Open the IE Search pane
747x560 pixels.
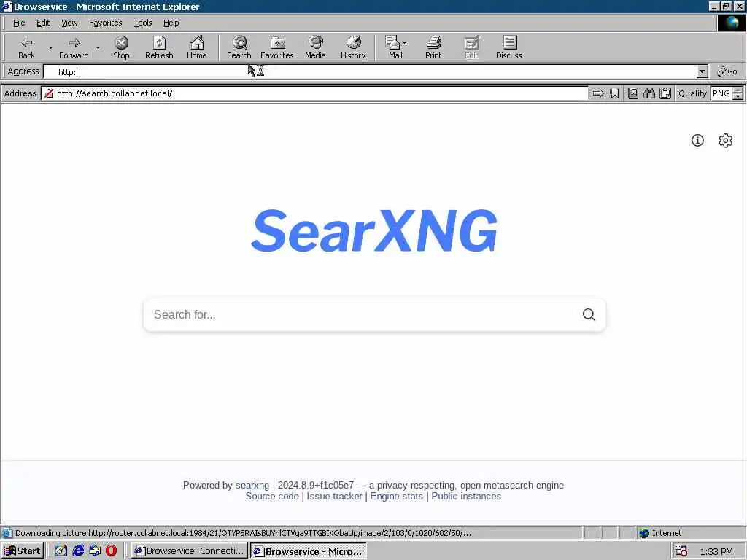pos(239,47)
